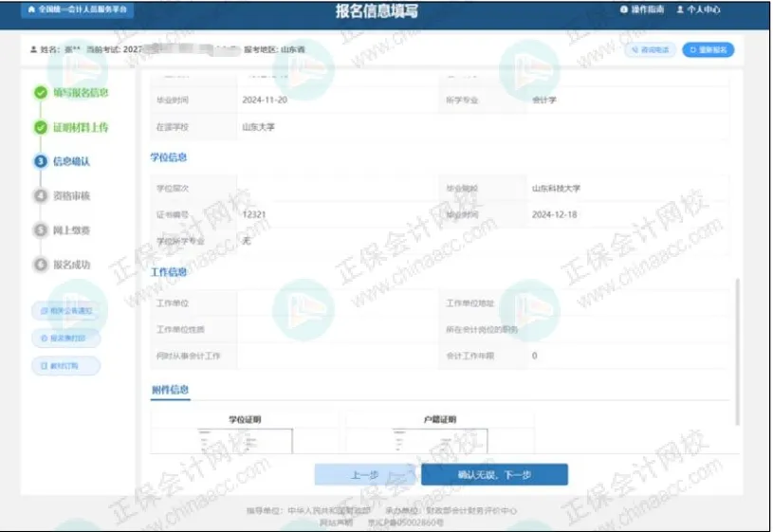
Task: Click the 教材订购 sidebar button
Action: point(66,366)
